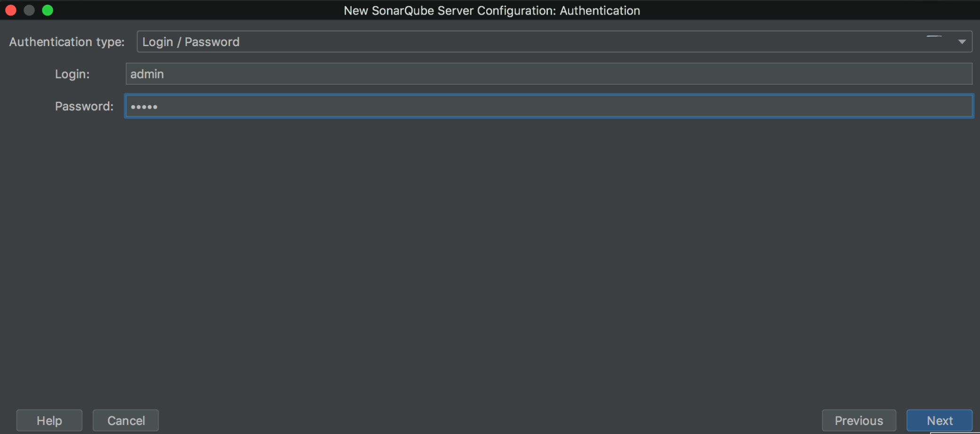
Task: Select "Login / Password" authentication type entry
Action: coord(191,41)
